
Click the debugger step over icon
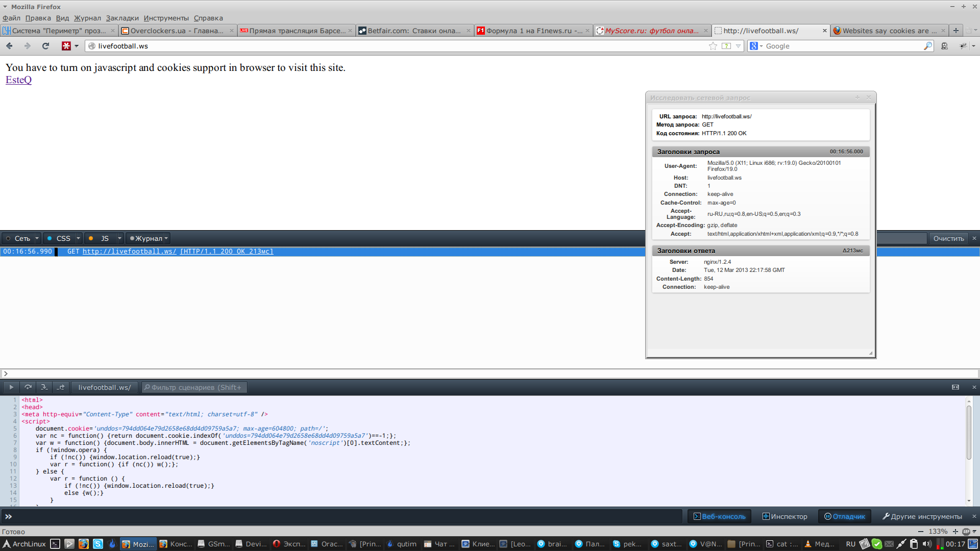28,387
